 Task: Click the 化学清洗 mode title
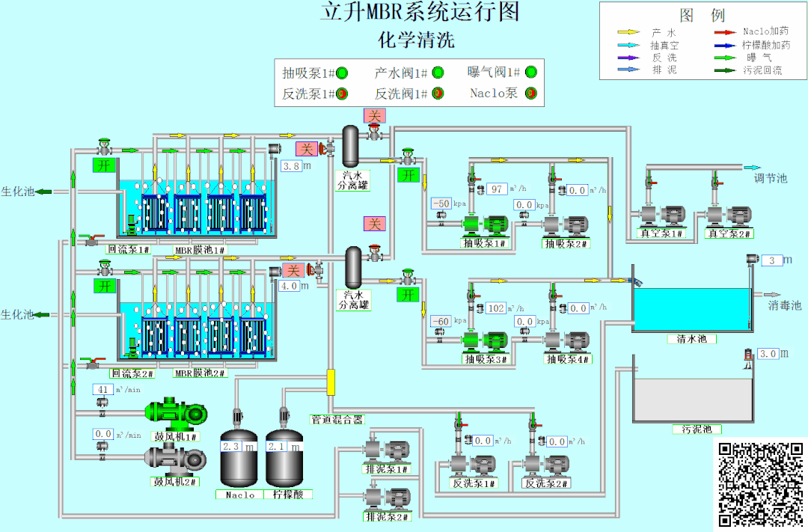417,40
